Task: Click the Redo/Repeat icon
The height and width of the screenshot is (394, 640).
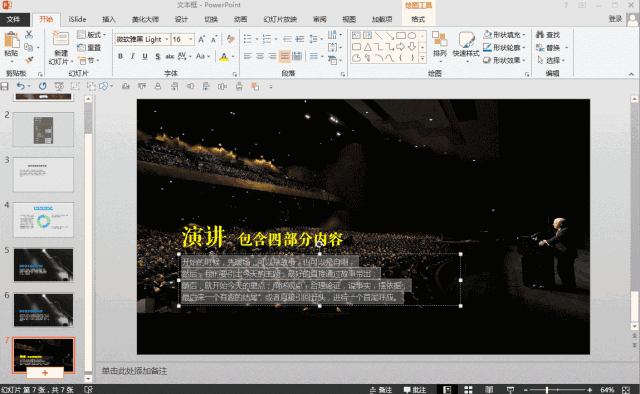Action: pyautogui.click(x=42, y=86)
